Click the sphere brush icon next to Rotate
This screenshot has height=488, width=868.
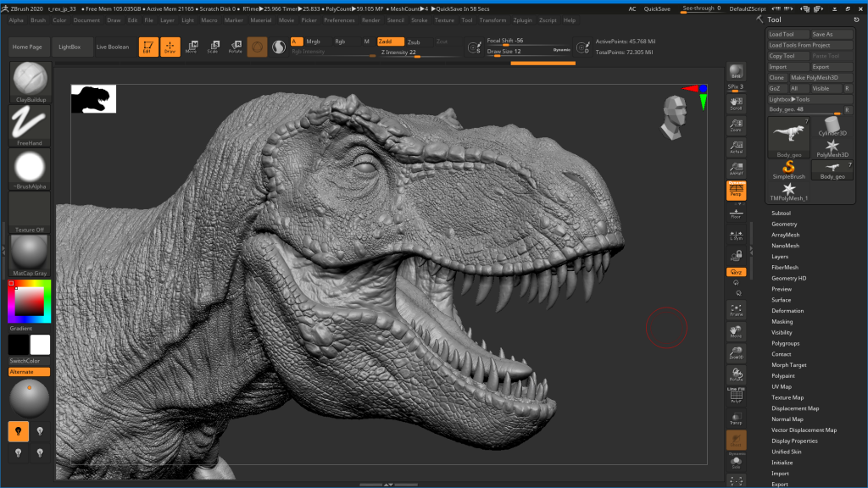click(257, 47)
